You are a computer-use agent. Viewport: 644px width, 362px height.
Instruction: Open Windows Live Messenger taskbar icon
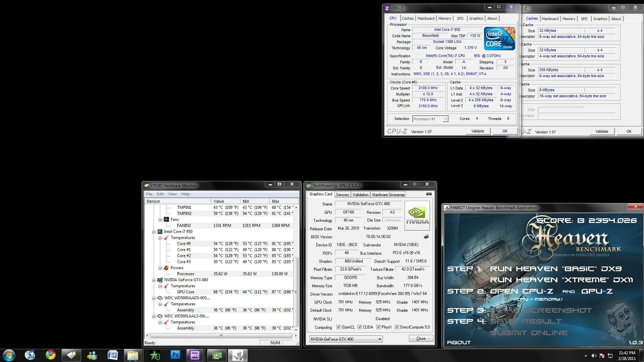(x=92, y=355)
